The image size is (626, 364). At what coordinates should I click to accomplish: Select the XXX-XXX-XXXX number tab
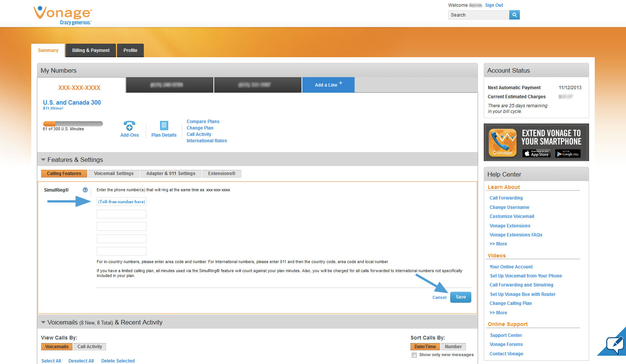point(81,85)
